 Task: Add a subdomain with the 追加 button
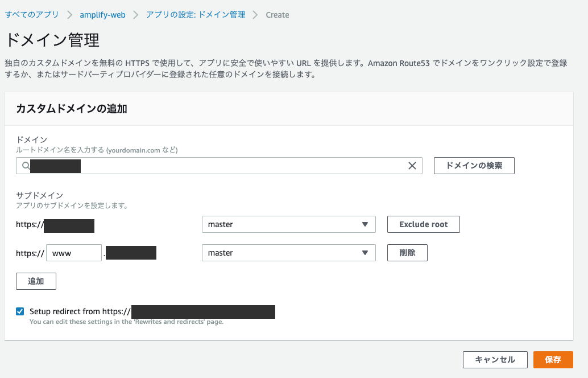[36, 281]
